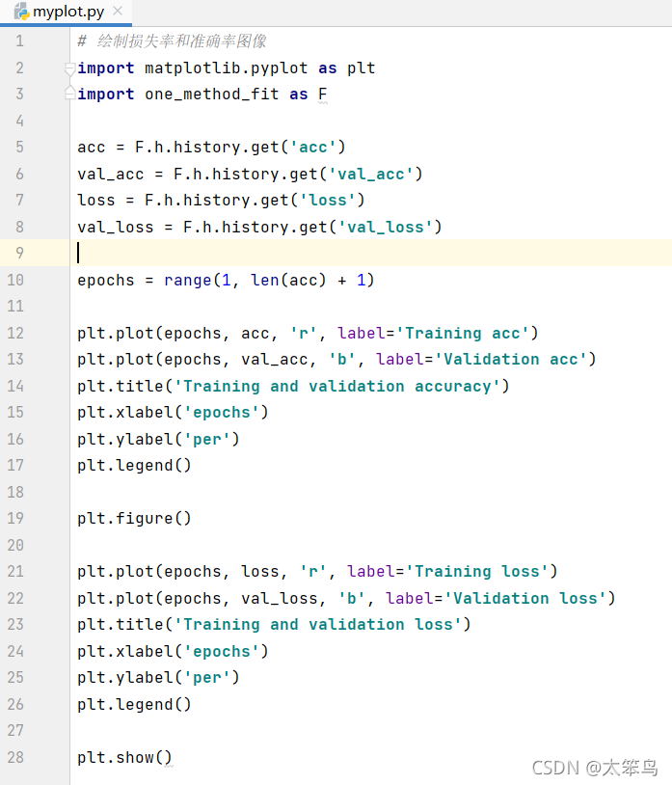Click the label 'Training loss' string
The height and width of the screenshot is (785, 672).
477,572
